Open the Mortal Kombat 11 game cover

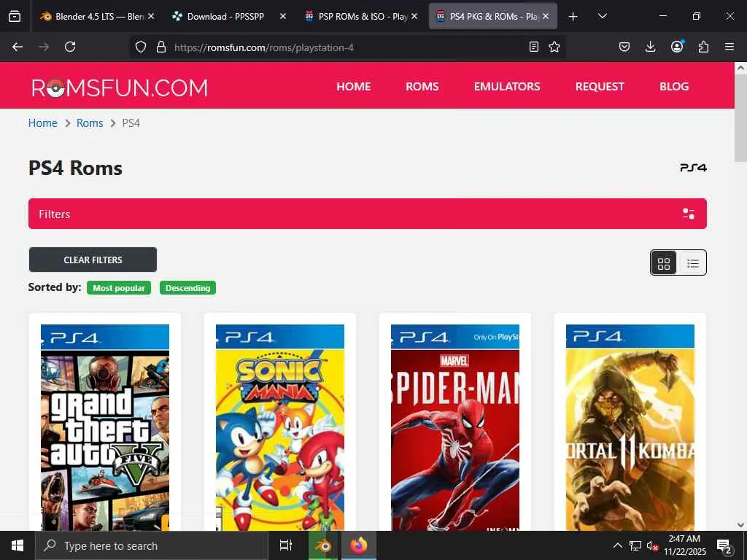(x=630, y=427)
